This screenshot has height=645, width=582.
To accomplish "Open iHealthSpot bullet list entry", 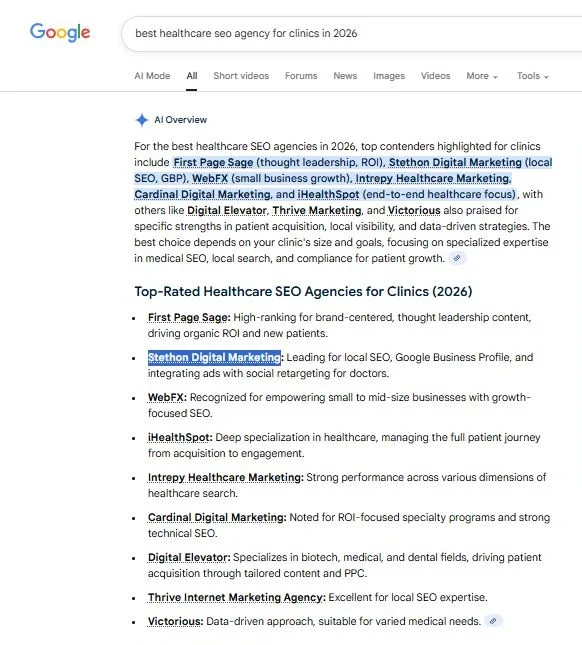I will [180, 437].
